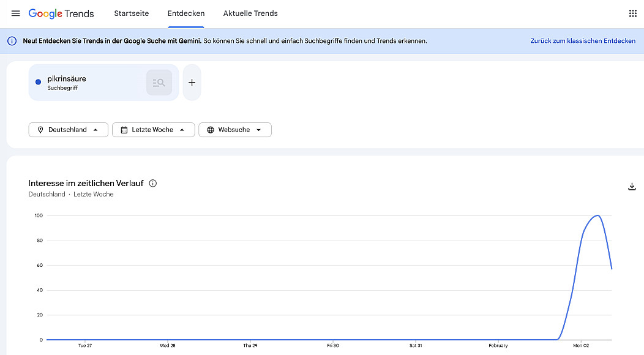Open the Letzte Woche time range dropdown
Screen dimensions: 644x355
click(x=153, y=130)
